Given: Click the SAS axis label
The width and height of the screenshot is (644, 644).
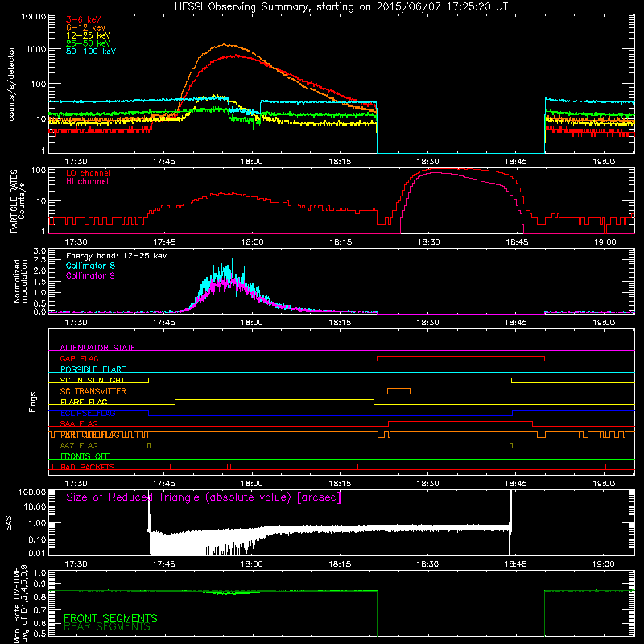Looking at the screenshot, I should click(x=9, y=523).
